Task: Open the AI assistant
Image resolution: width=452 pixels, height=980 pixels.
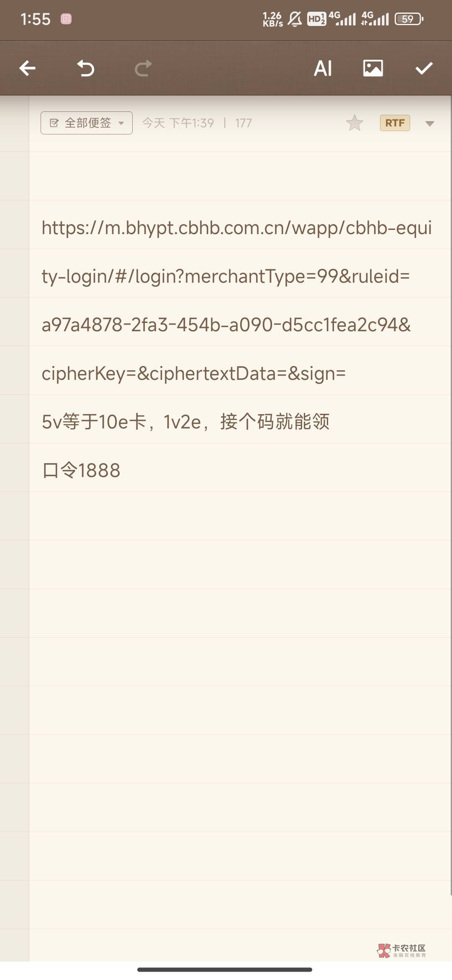Action: [x=323, y=68]
